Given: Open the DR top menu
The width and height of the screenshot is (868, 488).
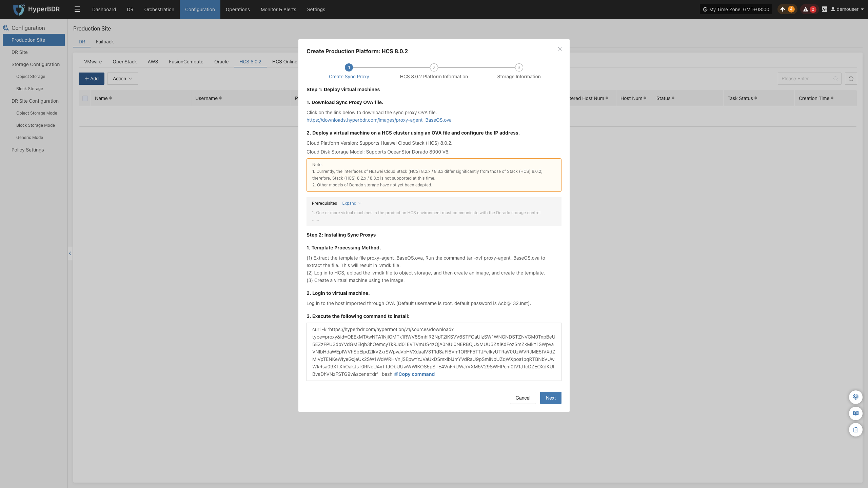Looking at the screenshot, I should [x=130, y=9].
